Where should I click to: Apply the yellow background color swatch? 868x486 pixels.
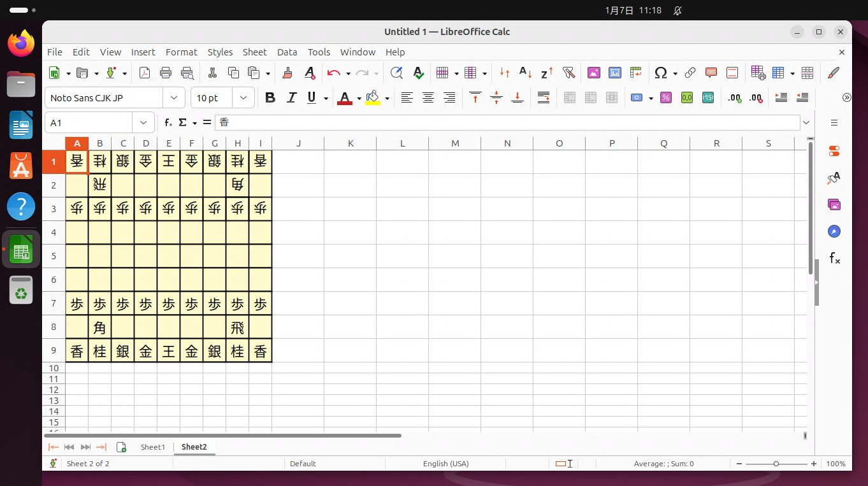[373, 97]
